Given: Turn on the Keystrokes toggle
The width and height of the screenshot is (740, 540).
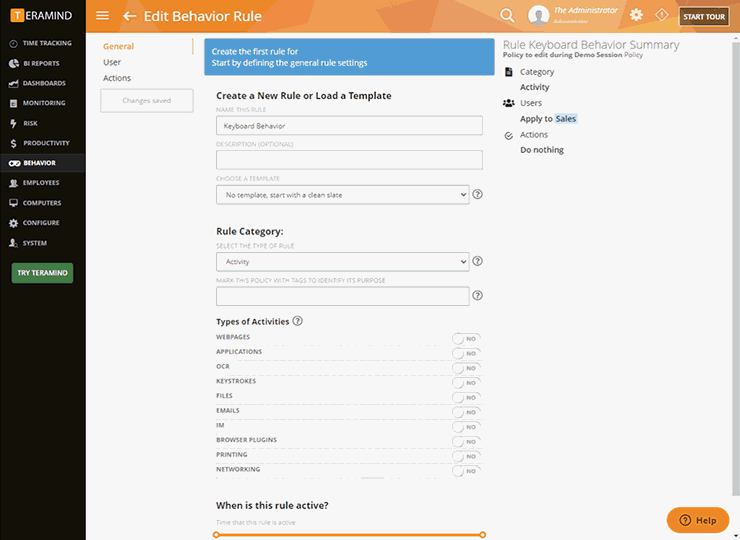Looking at the screenshot, I should pyautogui.click(x=466, y=382).
